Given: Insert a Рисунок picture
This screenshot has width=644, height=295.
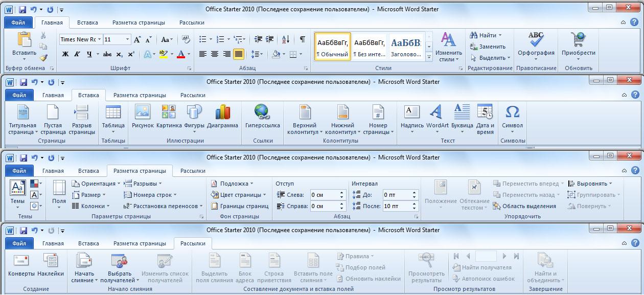Looking at the screenshot, I should [143, 112].
